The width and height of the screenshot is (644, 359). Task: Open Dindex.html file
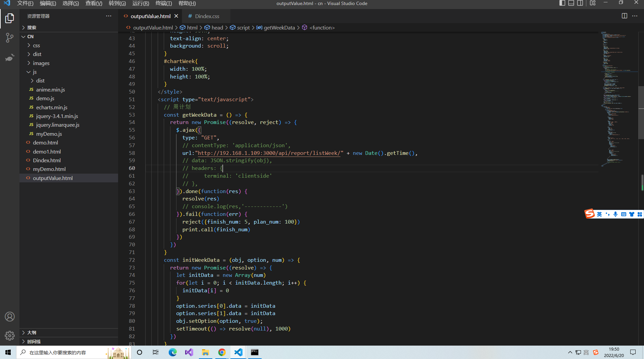69,160
